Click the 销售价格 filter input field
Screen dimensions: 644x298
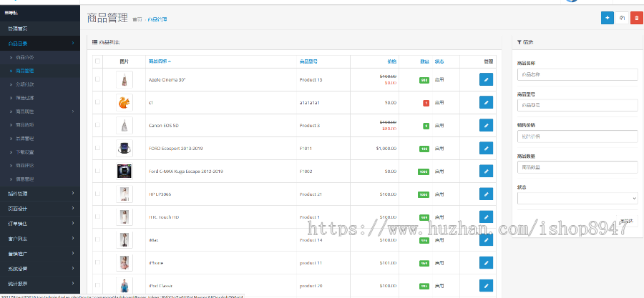click(577, 136)
